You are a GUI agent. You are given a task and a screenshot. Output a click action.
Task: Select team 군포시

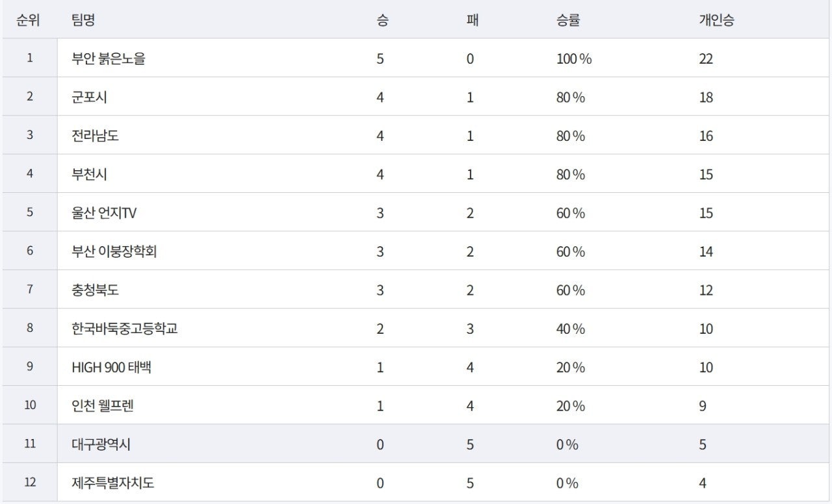pos(89,97)
